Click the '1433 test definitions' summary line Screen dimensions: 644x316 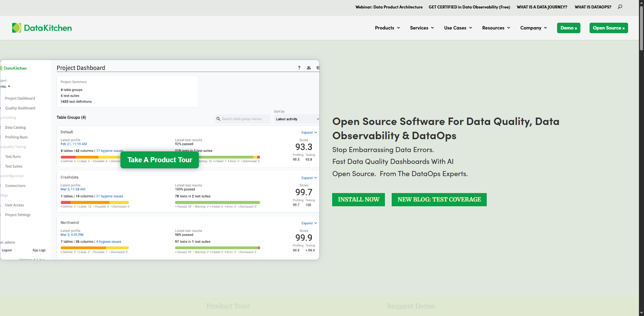point(76,102)
